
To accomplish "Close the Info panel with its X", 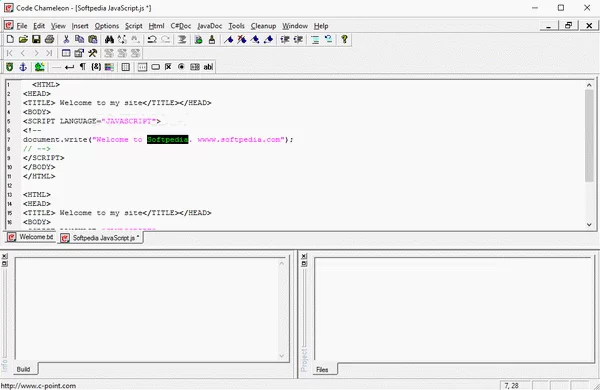I will click(5, 256).
